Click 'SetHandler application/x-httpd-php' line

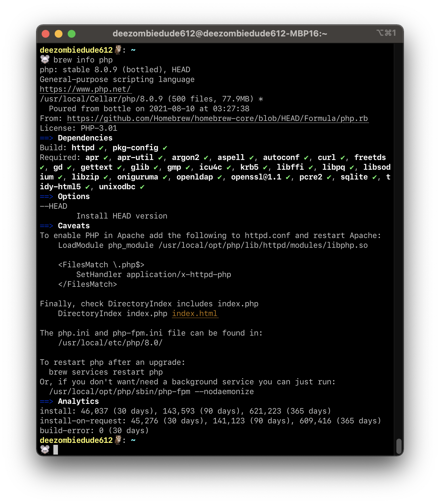click(x=154, y=274)
